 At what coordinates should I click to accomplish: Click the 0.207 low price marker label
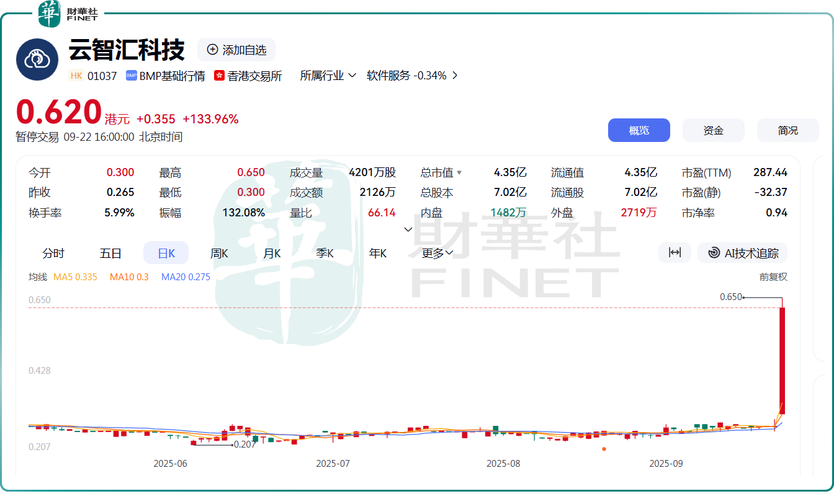pos(246,444)
